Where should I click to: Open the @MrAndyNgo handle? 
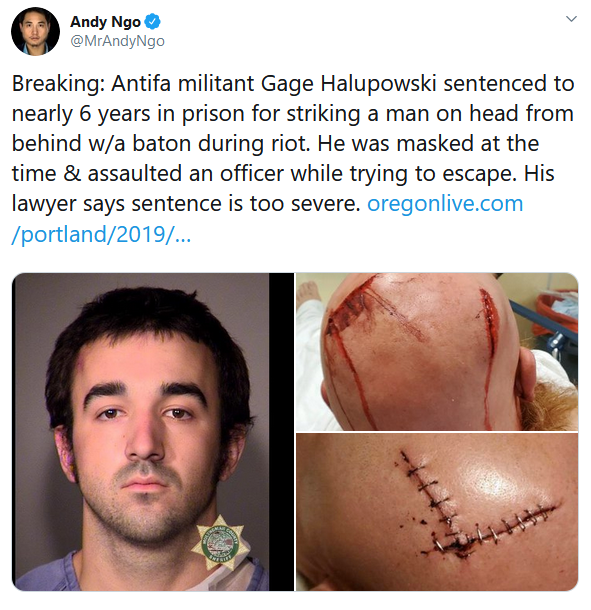pyautogui.click(x=117, y=41)
